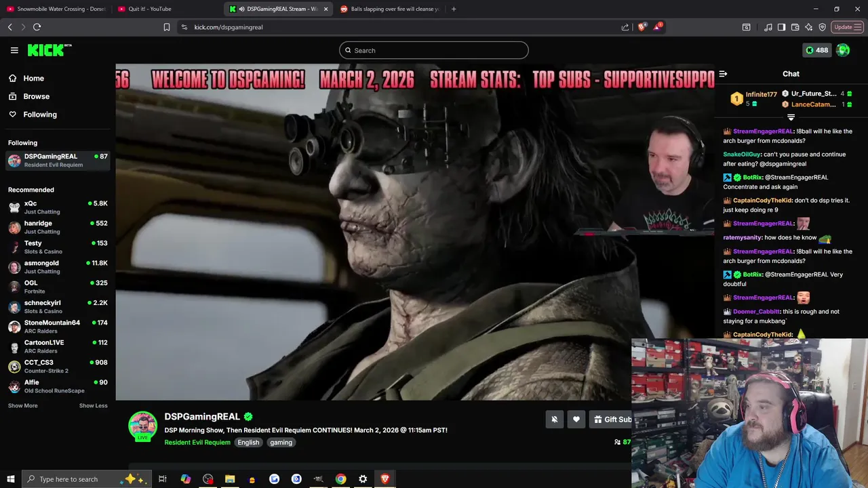Open asmongold recommended channel
The width and height of the screenshot is (868, 488).
[58, 267]
